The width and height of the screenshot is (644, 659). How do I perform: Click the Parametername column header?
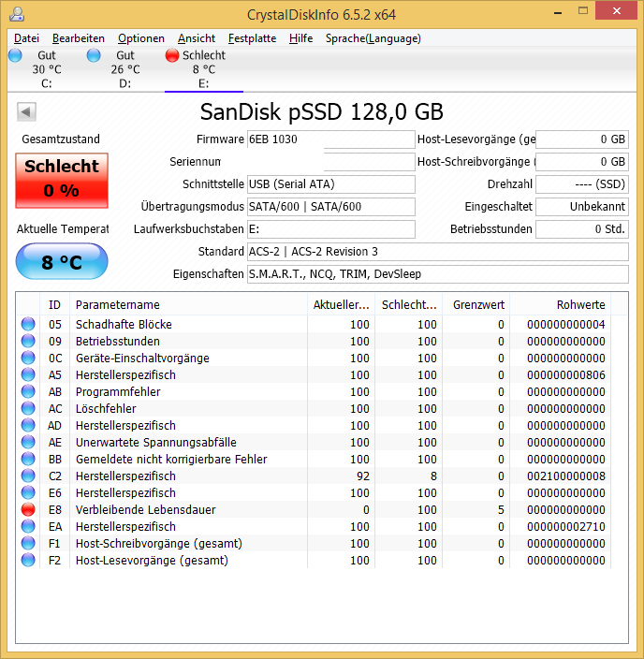coord(188,305)
